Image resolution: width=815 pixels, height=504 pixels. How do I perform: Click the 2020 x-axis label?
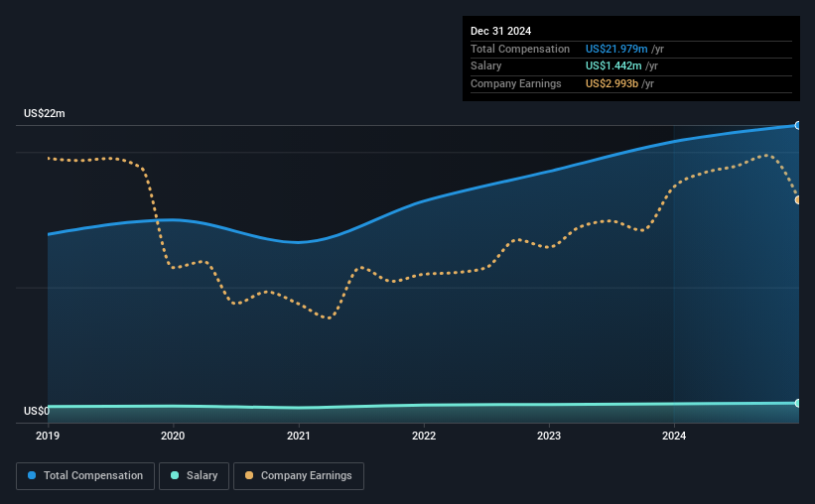tap(173, 436)
